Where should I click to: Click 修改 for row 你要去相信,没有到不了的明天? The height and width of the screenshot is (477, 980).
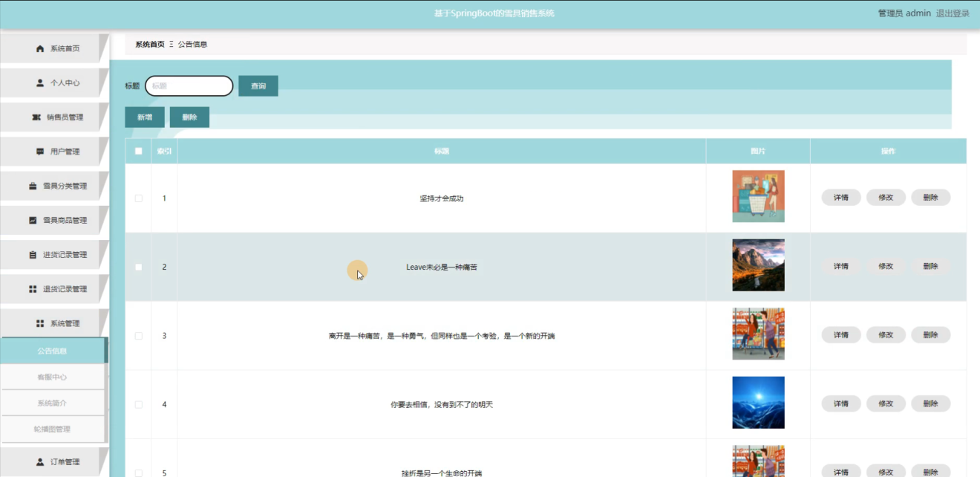tap(886, 403)
